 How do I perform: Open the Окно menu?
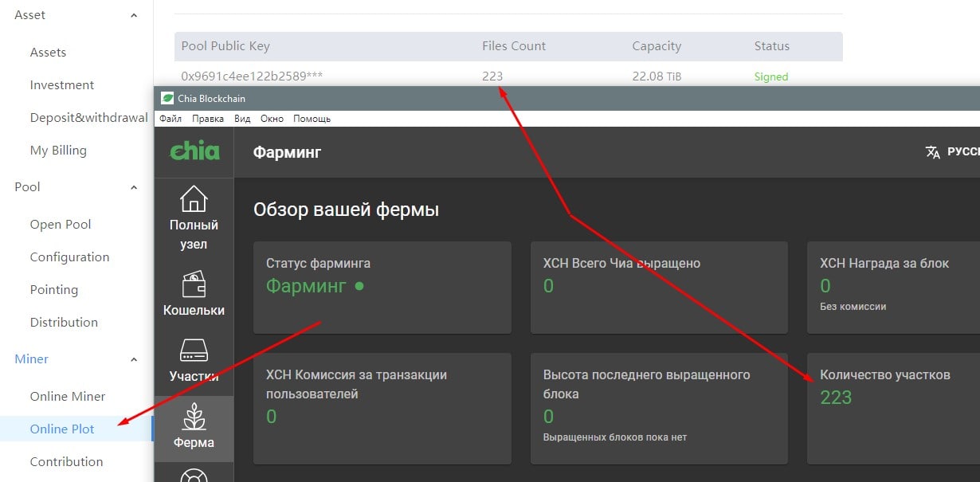tap(272, 119)
